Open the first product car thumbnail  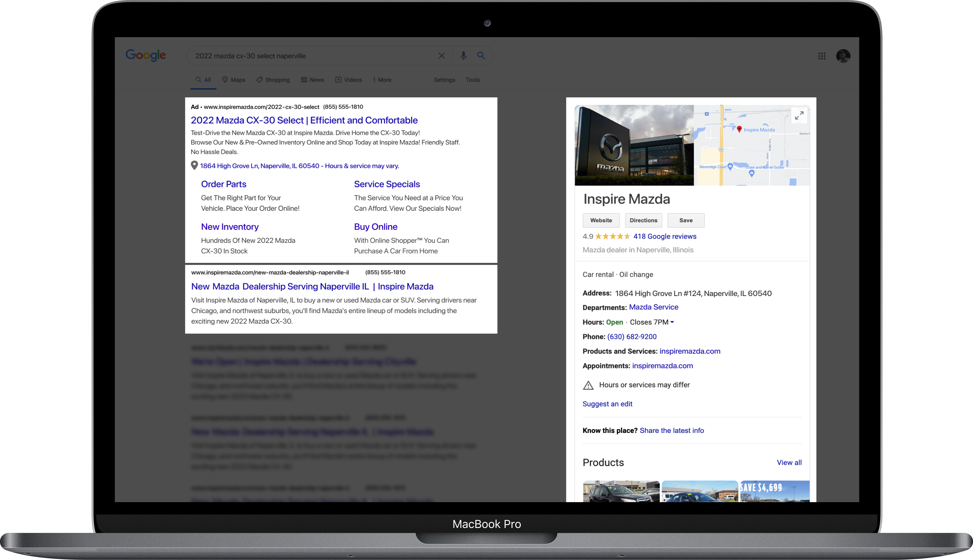[x=621, y=491]
